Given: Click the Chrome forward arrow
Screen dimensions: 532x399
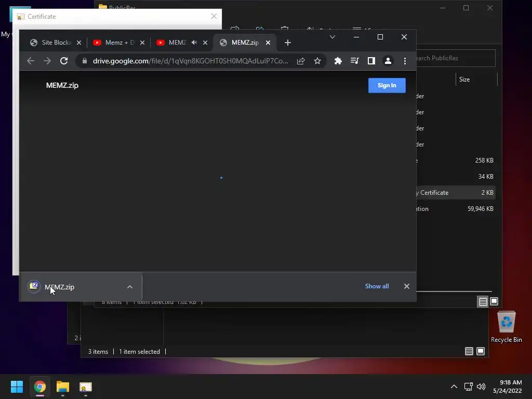Looking at the screenshot, I should click(47, 61).
